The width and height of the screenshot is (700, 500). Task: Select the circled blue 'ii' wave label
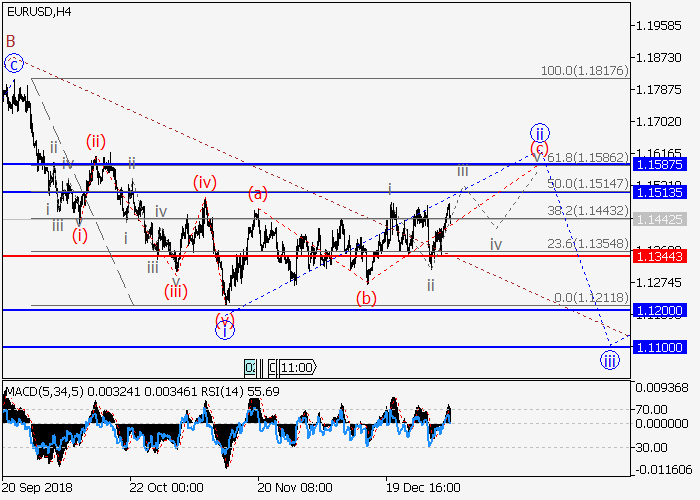pyautogui.click(x=539, y=133)
